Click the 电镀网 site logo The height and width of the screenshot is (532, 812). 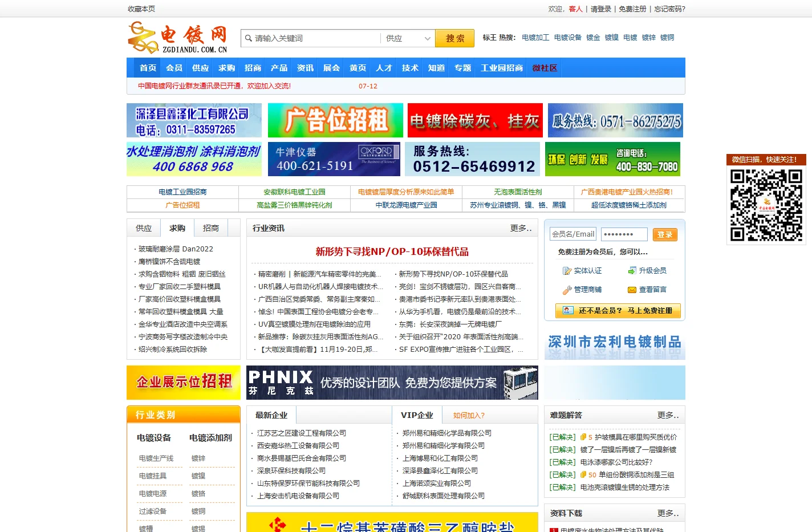[x=178, y=38]
